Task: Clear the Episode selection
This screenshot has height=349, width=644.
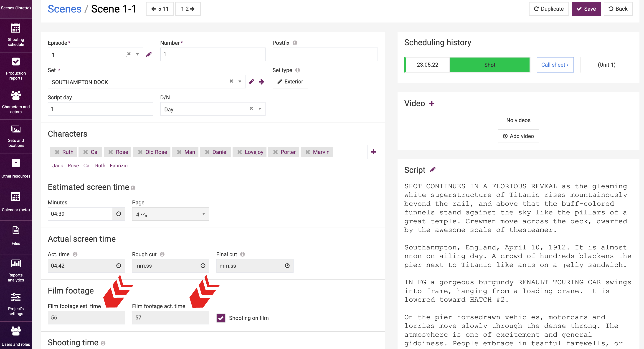Action: pos(129,54)
